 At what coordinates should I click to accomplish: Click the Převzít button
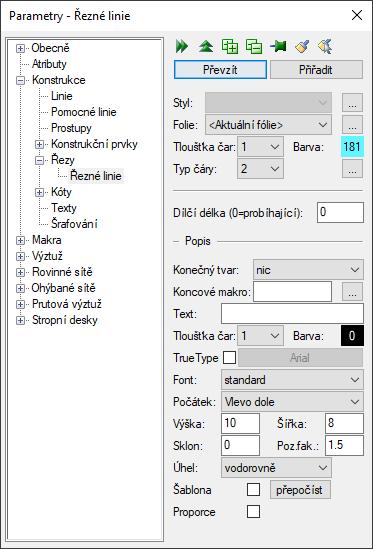tap(220, 70)
